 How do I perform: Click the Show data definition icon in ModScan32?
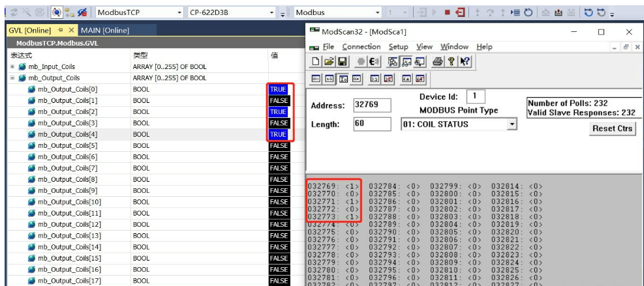tap(393, 61)
